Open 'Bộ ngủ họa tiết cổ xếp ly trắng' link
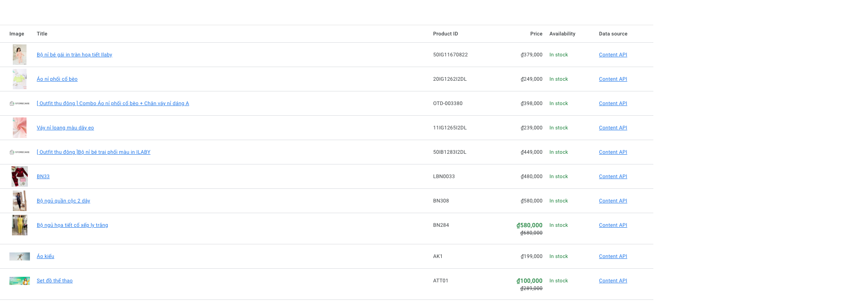The width and height of the screenshot is (868, 302). coord(72,225)
